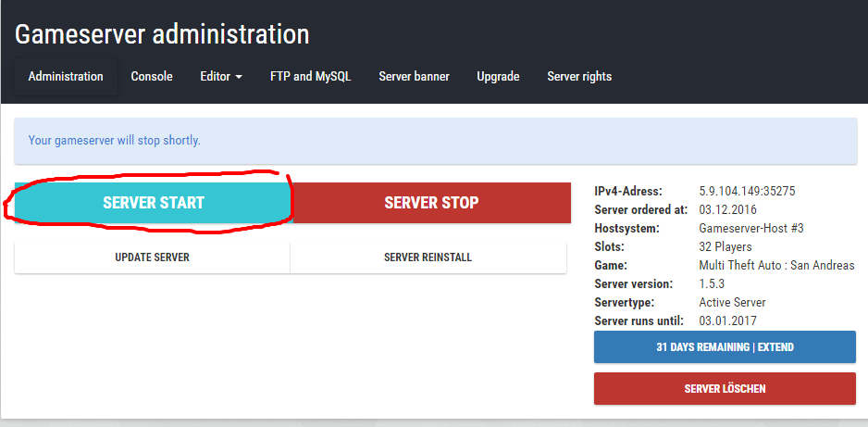Click the 'gameserver will stop shortly' notice

[x=115, y=141]
